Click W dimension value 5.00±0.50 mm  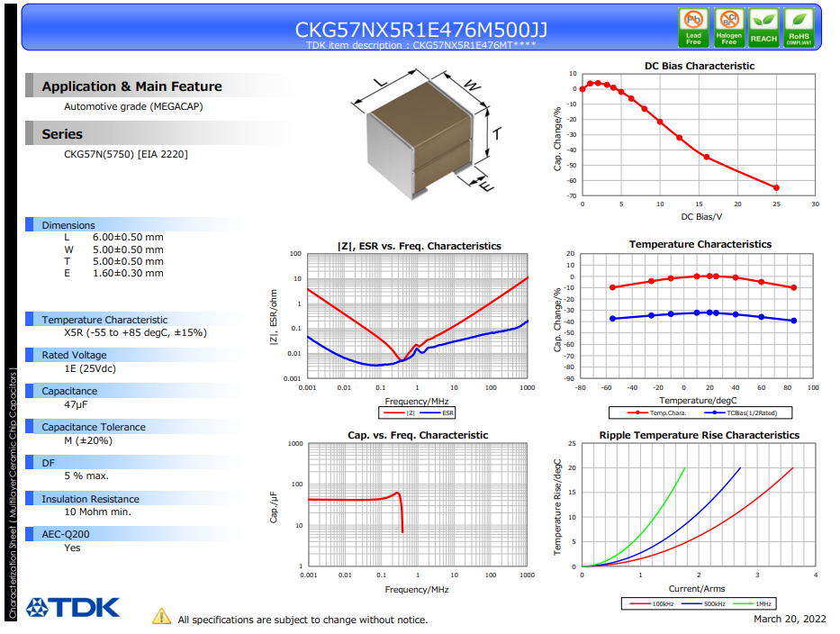pyautogui.click(x=128, y=249)
